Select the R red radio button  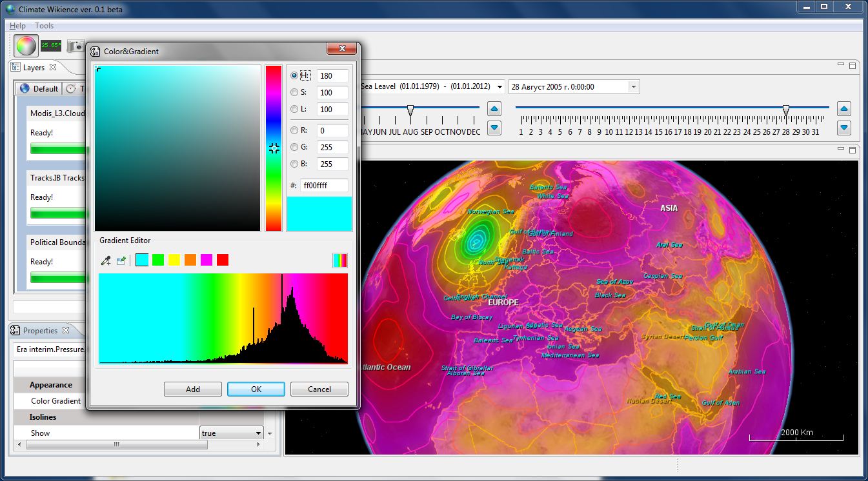pyautogui.click(x=294, y=130)
